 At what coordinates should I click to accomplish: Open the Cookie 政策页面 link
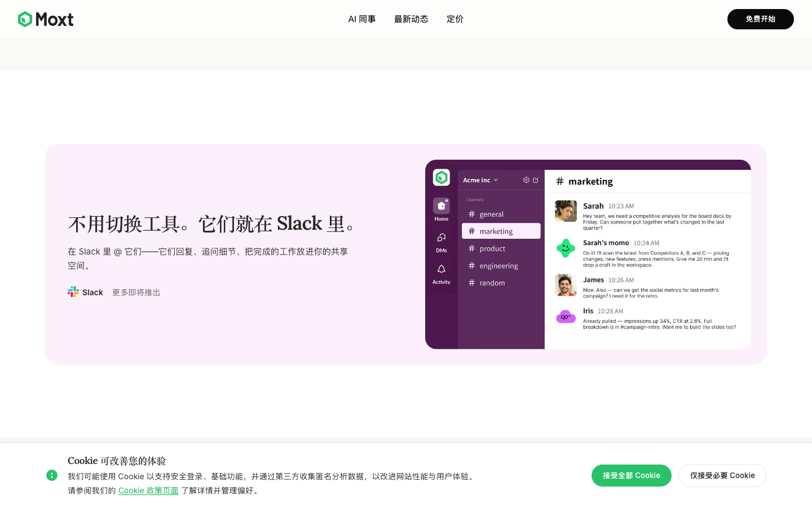[148, 491]
